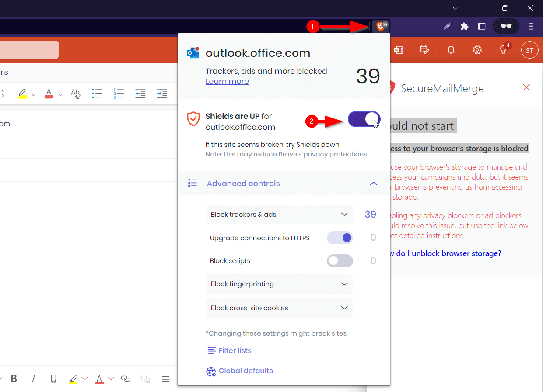Select the Clear formatting icon
The image size is (543, 392).
coord(75,94)
